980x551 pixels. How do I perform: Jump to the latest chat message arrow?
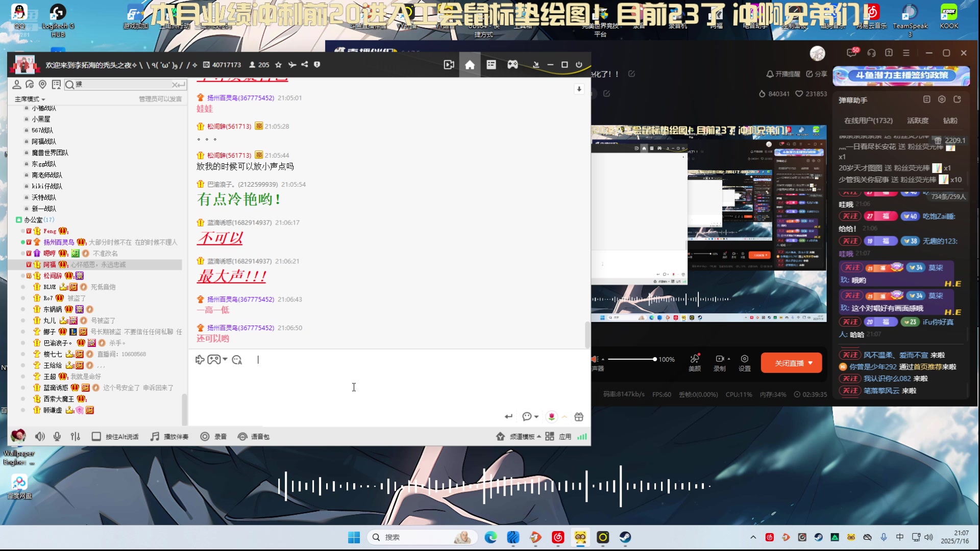(579, 89)
